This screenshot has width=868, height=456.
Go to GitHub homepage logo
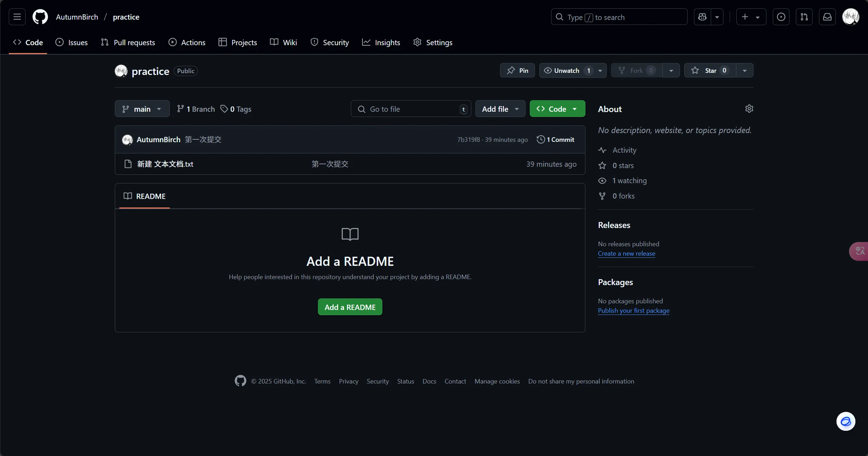click(40, 17)
